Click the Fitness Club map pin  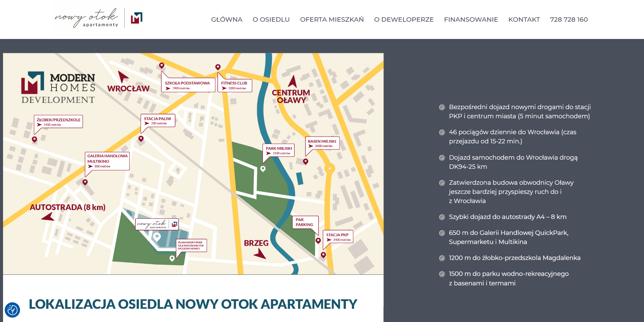218,67
